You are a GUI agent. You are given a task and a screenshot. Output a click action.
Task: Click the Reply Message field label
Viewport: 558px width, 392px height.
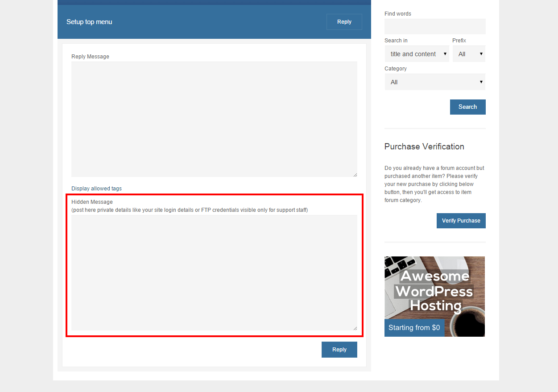pyautogui.click(x=90, y=57)
